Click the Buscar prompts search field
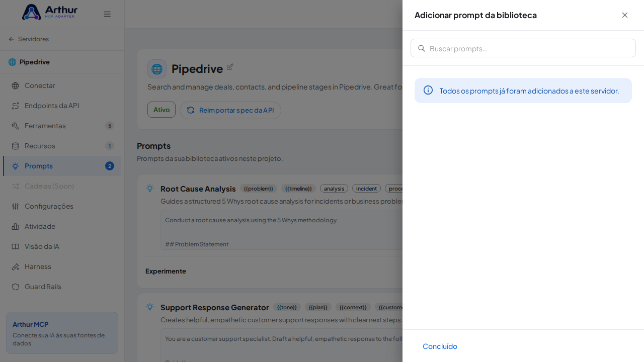 coord(523,48)
